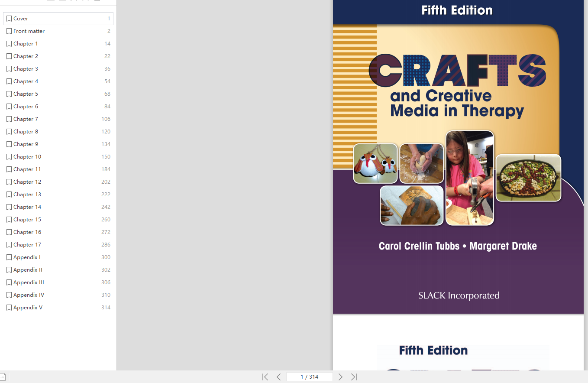Click the panel toggle icon in the status bar corner
This screenshot has height=383, width=588.
2,377
